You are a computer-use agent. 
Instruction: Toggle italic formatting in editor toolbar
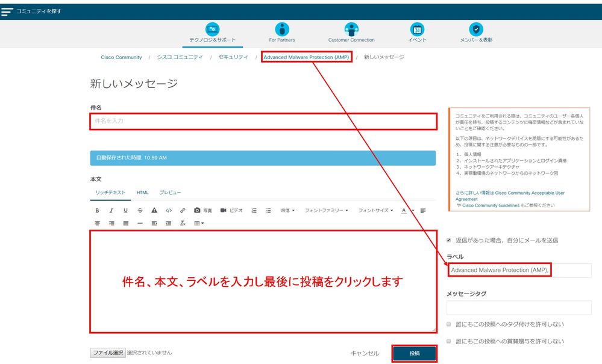(111, 210)
